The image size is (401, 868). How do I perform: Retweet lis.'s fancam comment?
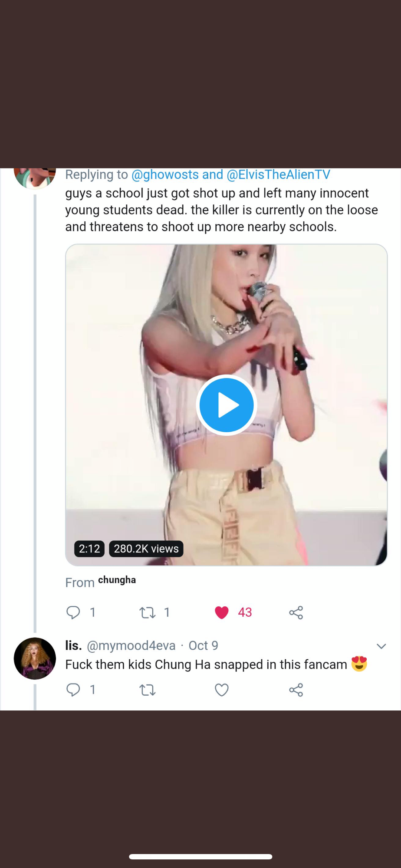pyautogui.click(x=148, y=690)
